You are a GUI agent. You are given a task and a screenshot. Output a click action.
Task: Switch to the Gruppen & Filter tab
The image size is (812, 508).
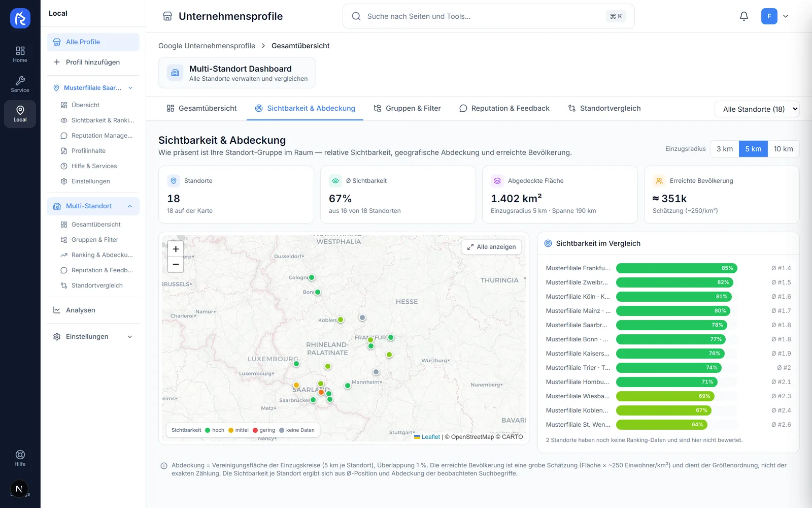(x=407, y=108)
